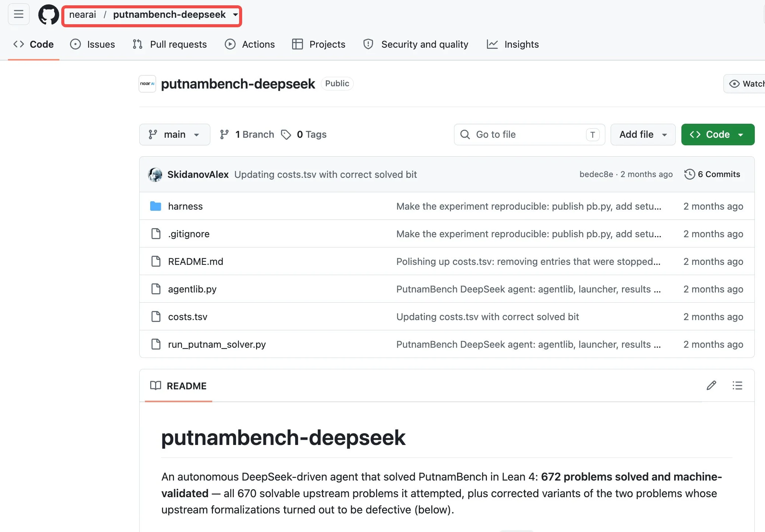This screenshot has height=532, width=765.
Task: Focus the Go to file search field
Action: coord(529,134)
